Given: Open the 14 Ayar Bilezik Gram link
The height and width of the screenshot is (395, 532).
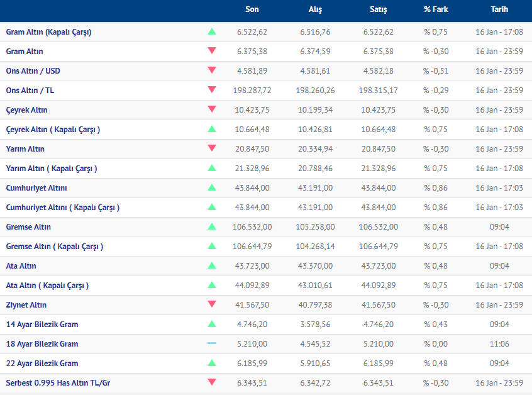Looking at the screenshot, I should click(x=42, y=325).
